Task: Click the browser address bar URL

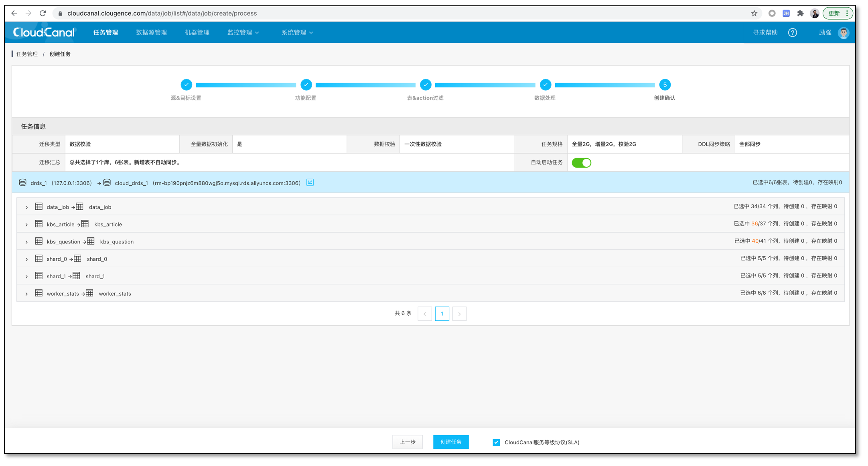Action: click(162, 13)
